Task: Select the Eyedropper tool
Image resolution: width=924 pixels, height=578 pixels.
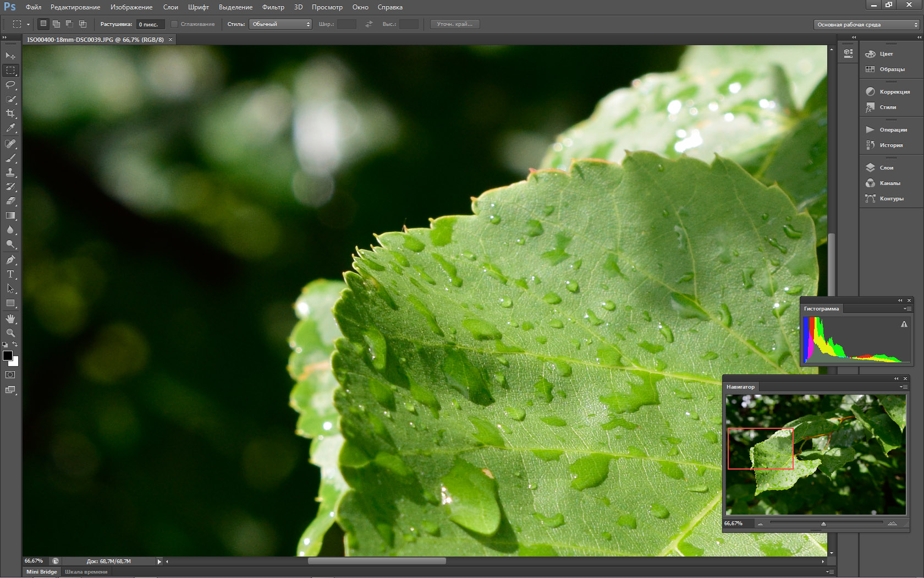Action: pyautogui.click(x=10, y=128)
